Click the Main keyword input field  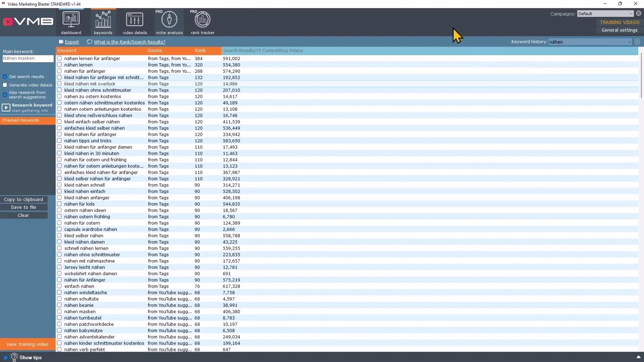[x=28, y=58]
